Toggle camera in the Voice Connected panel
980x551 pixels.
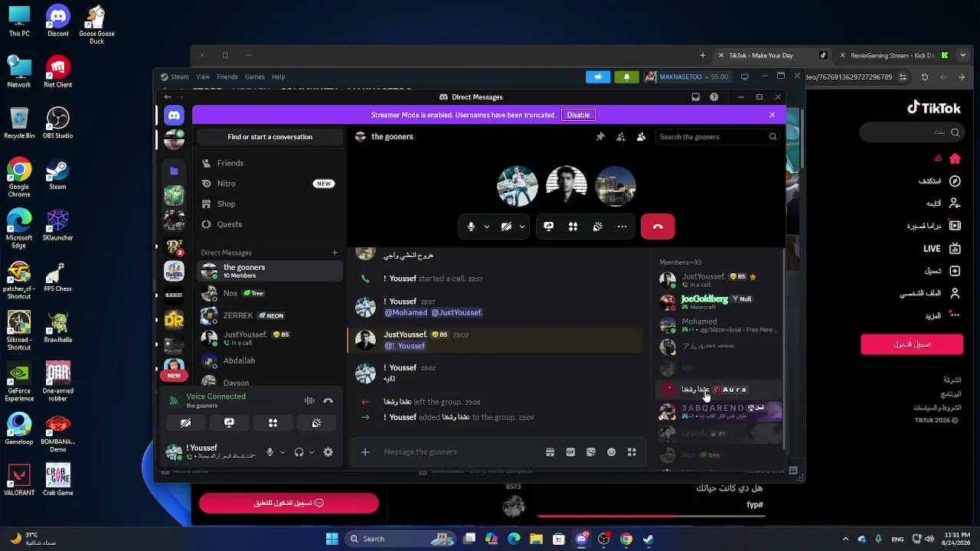[x=185, y=422]
